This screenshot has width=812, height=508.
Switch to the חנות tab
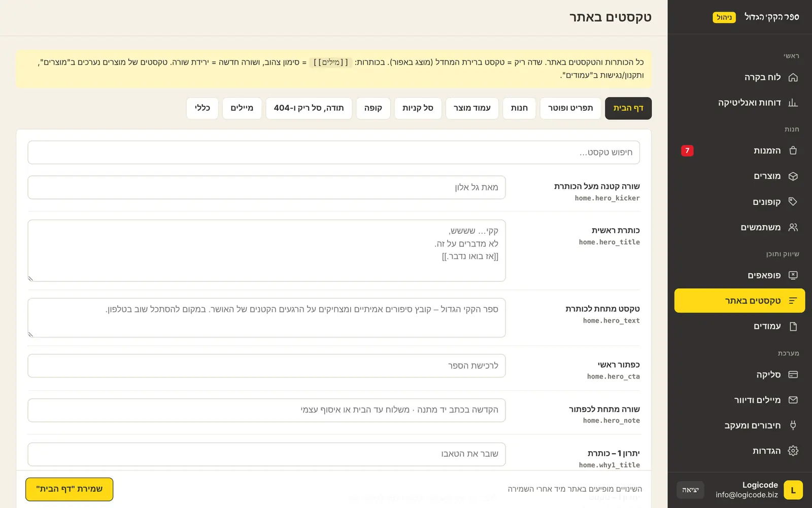[x=519, y=108]
